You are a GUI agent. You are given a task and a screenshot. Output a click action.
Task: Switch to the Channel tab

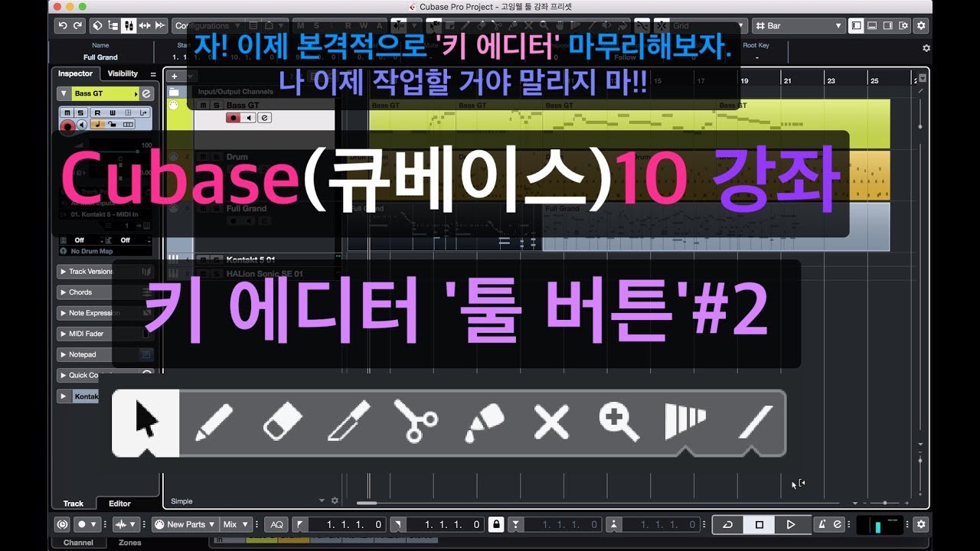(78, 542)
